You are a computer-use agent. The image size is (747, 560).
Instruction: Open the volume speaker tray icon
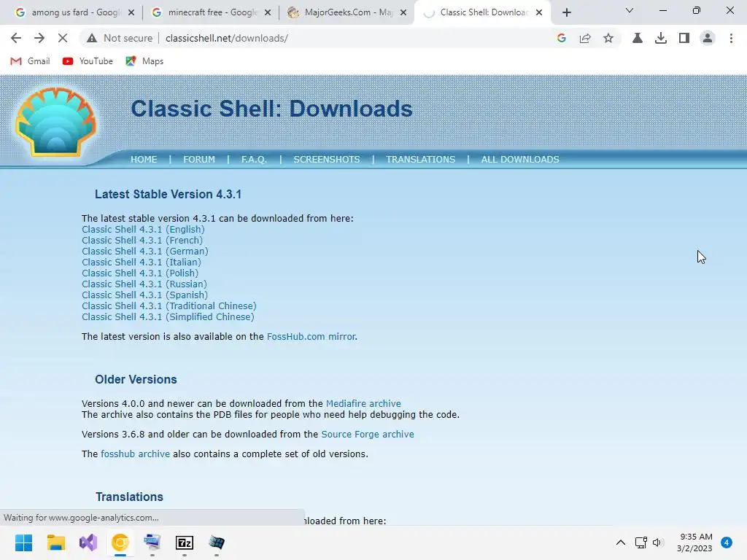click(x=657, y=542)
